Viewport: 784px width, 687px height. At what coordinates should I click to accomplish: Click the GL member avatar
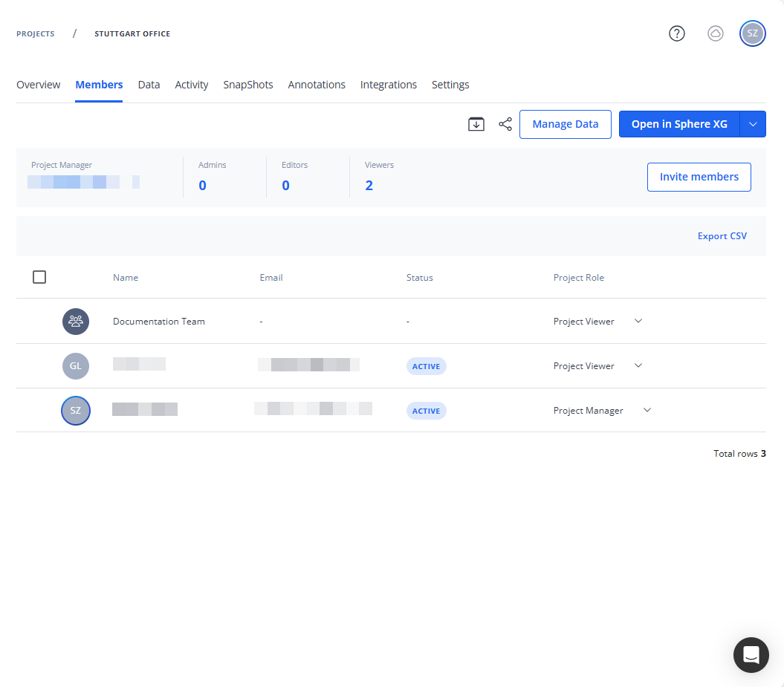pyautogui.click(x=75, y=366)
